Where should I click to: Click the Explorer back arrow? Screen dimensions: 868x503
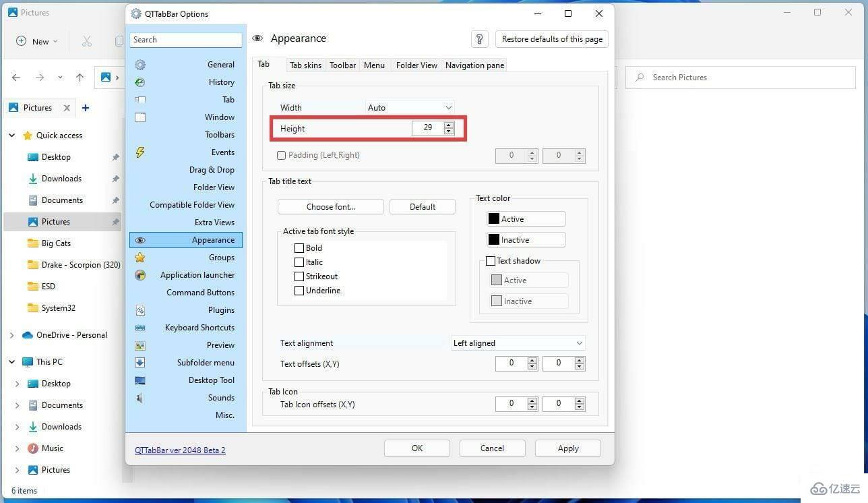pyautogui.click(x=16, y=78)
